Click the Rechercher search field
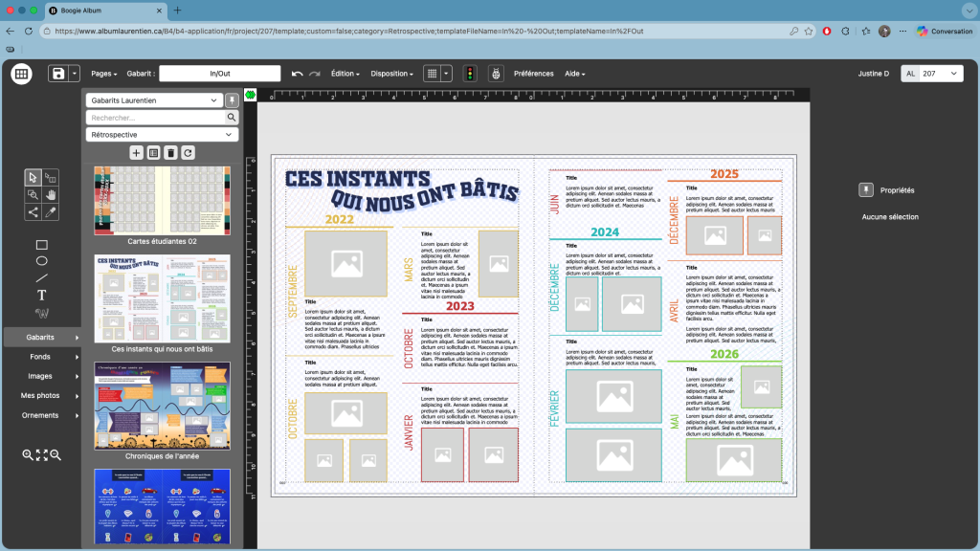 click(156, 118)
